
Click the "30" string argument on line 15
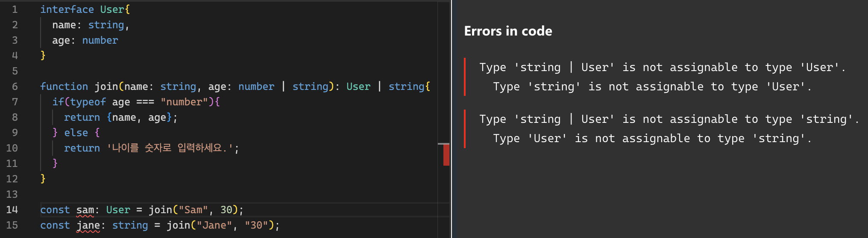pos(256,225)
